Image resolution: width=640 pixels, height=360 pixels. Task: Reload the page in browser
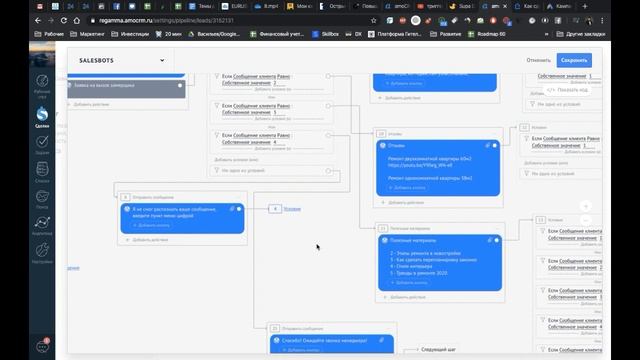coord(64,20)
